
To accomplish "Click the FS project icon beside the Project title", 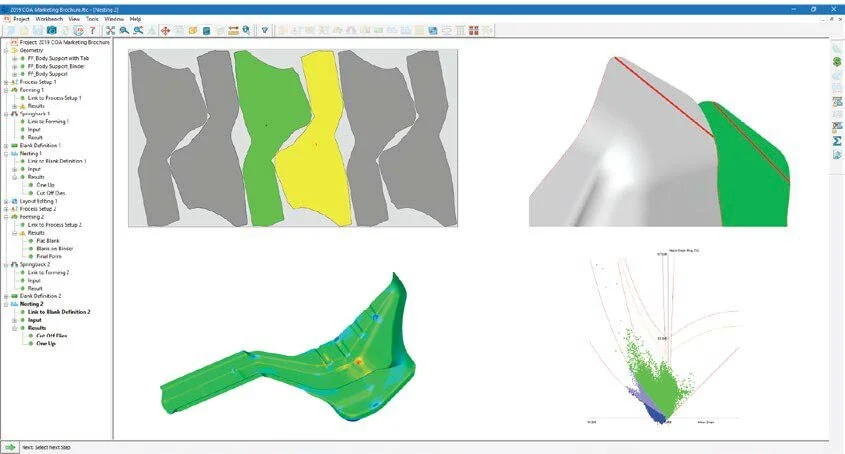I will coord(15,42).
